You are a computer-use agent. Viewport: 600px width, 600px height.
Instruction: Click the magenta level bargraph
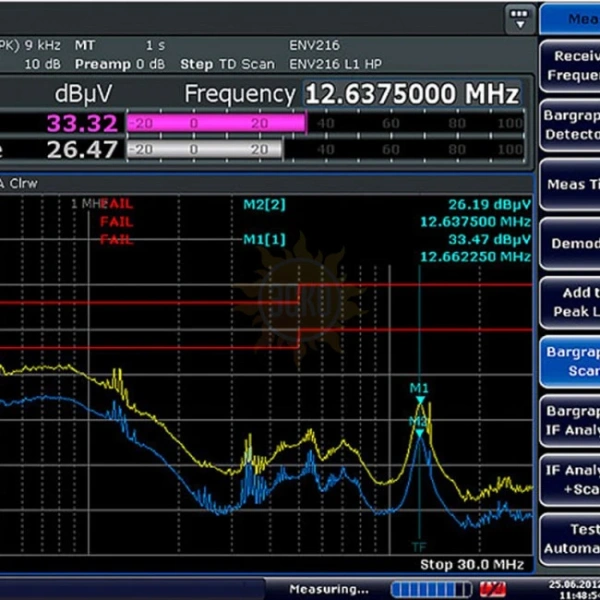[215, 123]
